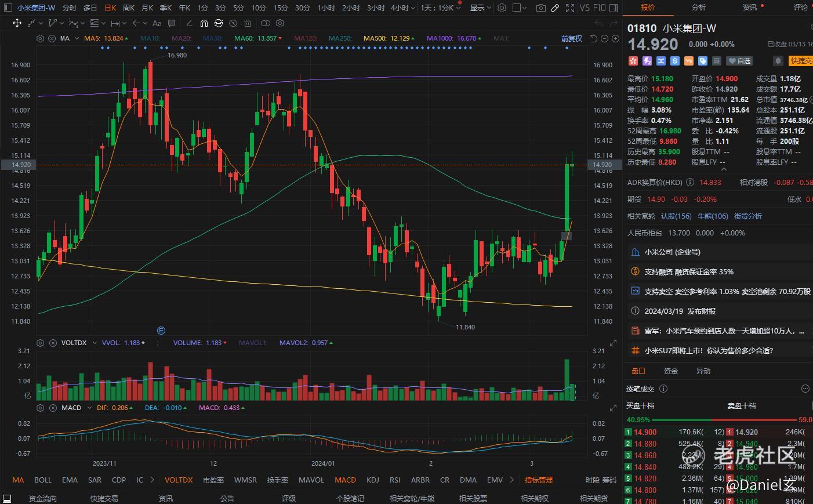Screen dimensions: 813x504
Task: Take a chart screenshot with camera icon
Action: point(540,8)
